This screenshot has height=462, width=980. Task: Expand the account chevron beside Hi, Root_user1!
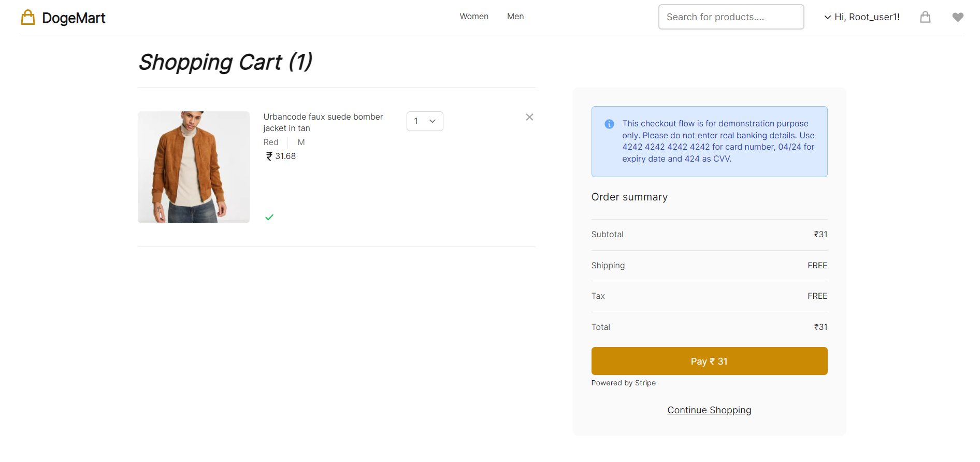[x=827, y=17]
